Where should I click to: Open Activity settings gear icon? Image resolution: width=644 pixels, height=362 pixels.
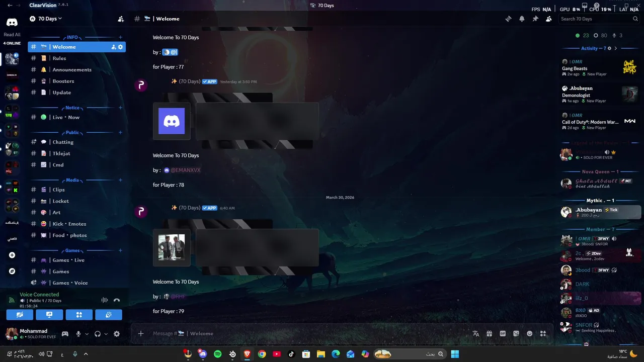[x=609, y=48]
